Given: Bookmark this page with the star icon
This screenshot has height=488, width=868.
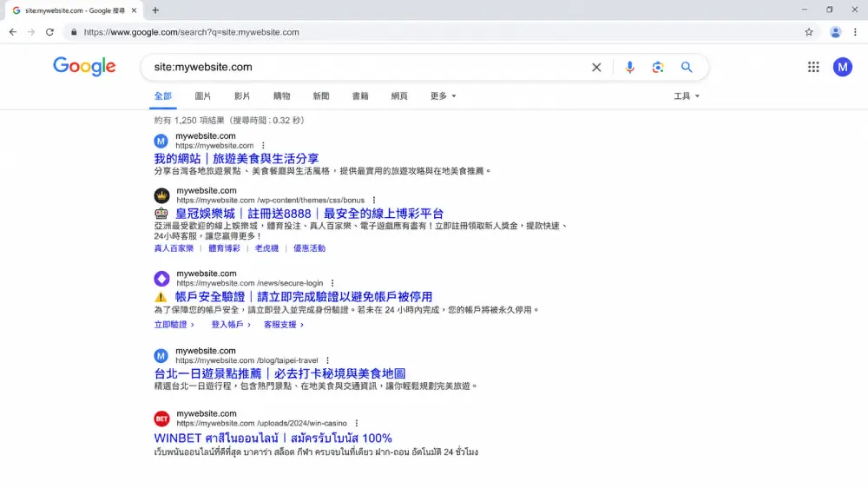Looking at the screenshot, I should [809, 32].
